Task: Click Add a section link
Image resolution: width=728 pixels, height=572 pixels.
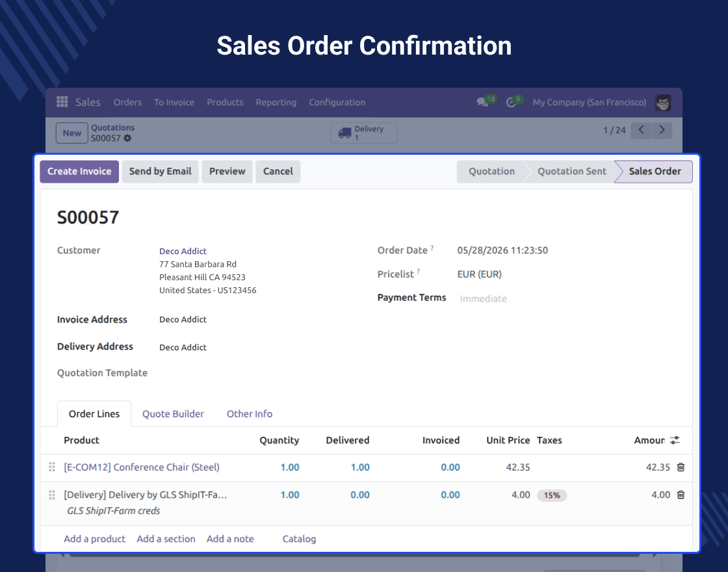Action: coord(166,539)
